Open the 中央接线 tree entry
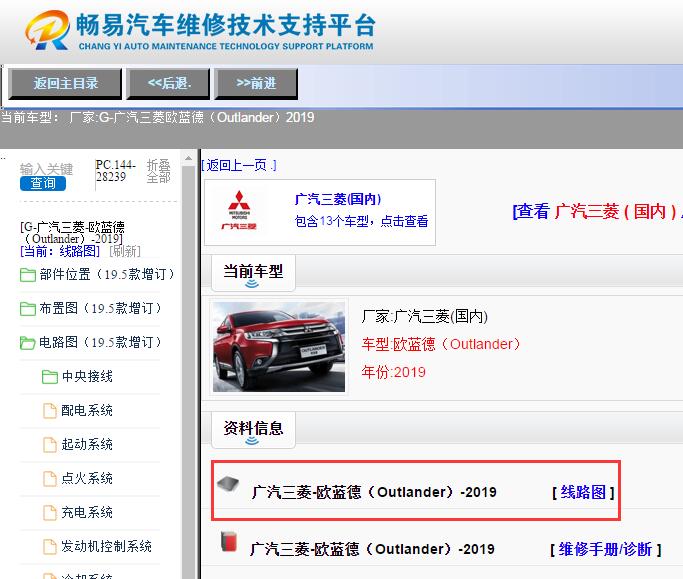 [x=87, y=376]
